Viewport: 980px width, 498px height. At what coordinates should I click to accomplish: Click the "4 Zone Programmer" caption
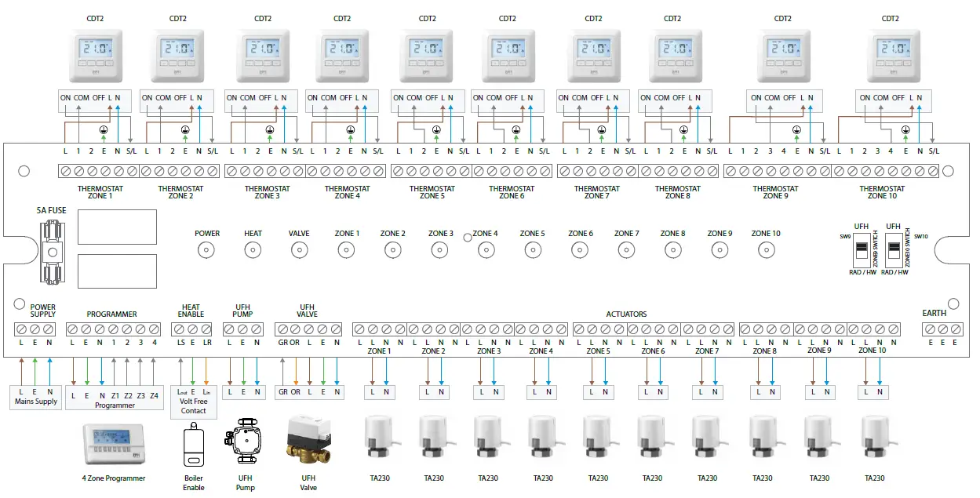(x=114, y=478)
